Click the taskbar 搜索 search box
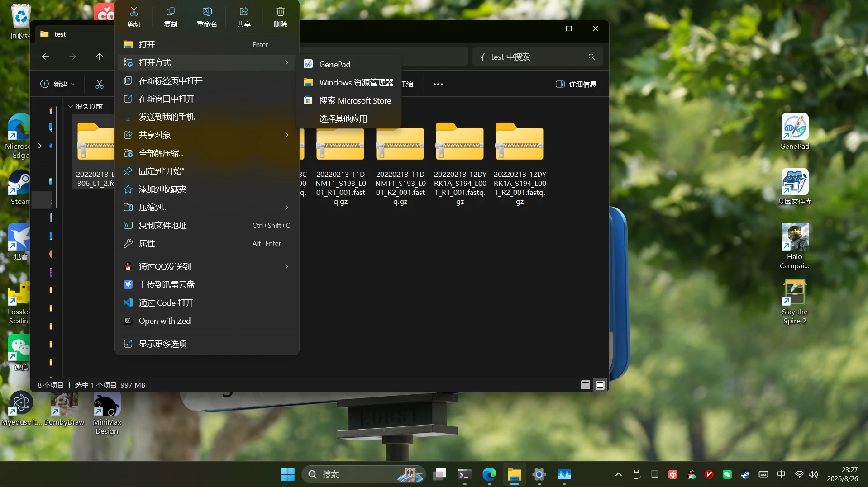 click(x=364, y=474)
